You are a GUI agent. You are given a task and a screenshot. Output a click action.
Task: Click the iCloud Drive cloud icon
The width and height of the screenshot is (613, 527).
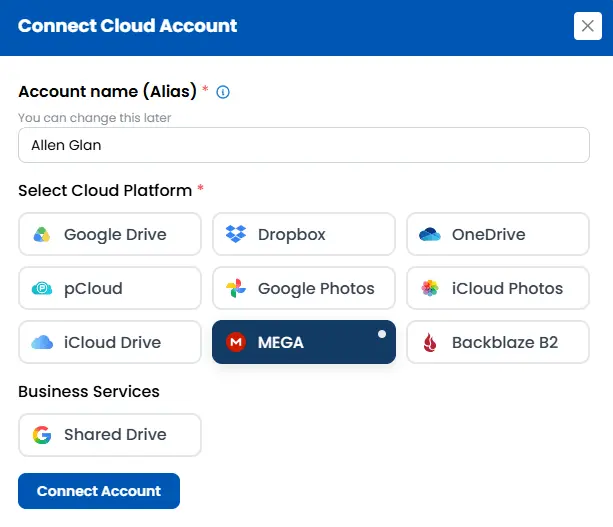42,342
